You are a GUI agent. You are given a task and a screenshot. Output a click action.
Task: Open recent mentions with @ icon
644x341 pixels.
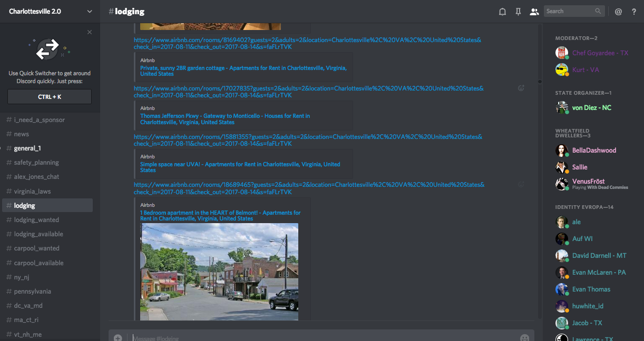click(x=618, y=12)
